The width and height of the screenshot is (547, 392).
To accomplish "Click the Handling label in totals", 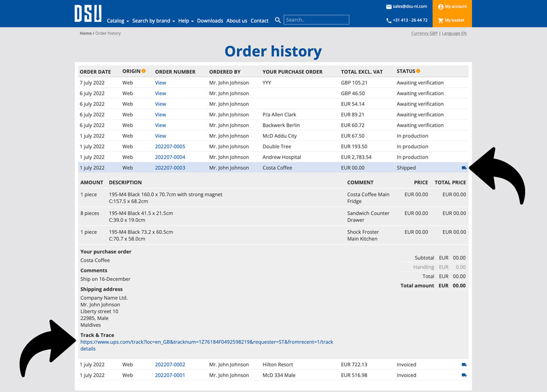I will point(423,267).
